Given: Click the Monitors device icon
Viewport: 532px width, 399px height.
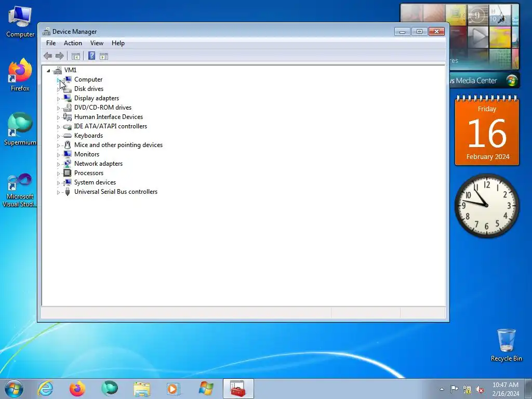Looking at the screenshot, I should tap(68, 154).
